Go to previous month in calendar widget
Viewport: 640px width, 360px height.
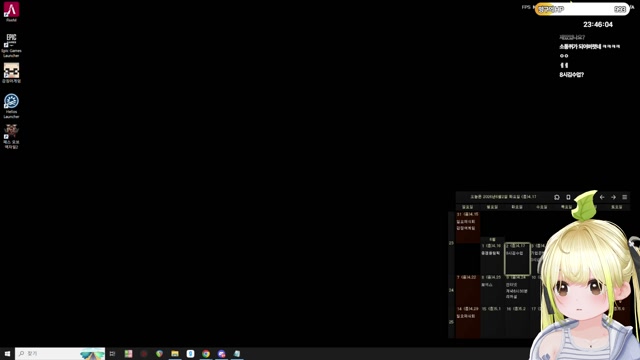[602, 197]
